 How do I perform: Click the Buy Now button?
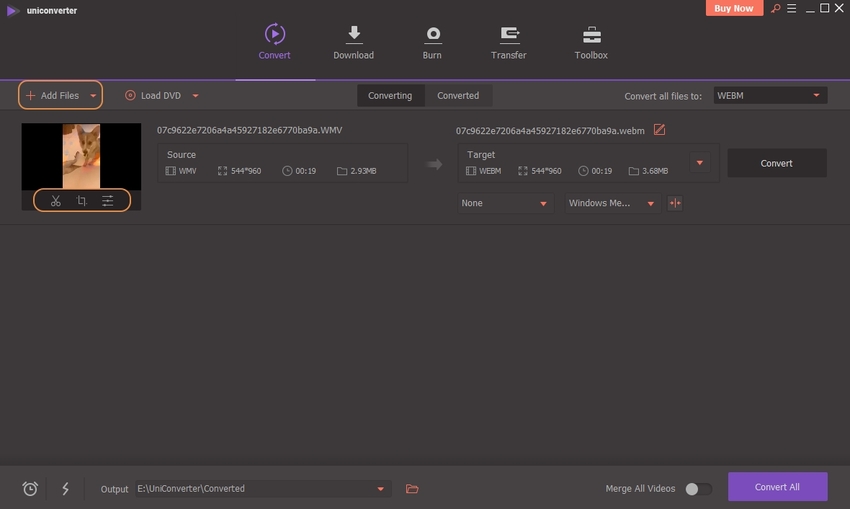click(735, 9)
